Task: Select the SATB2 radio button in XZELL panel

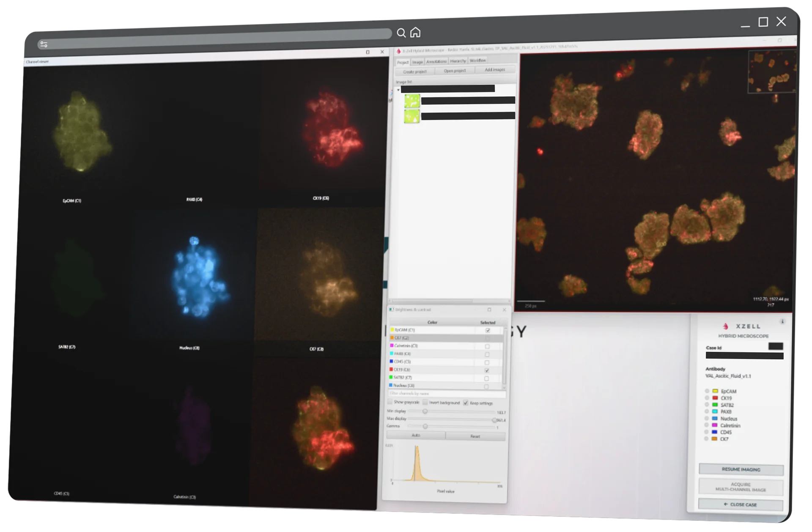Action: pos(707,405)
